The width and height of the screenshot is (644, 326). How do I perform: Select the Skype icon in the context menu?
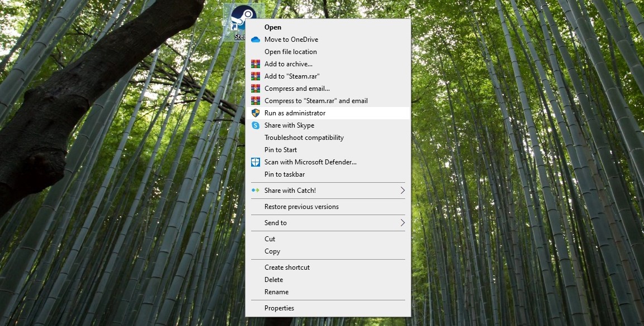256,125
